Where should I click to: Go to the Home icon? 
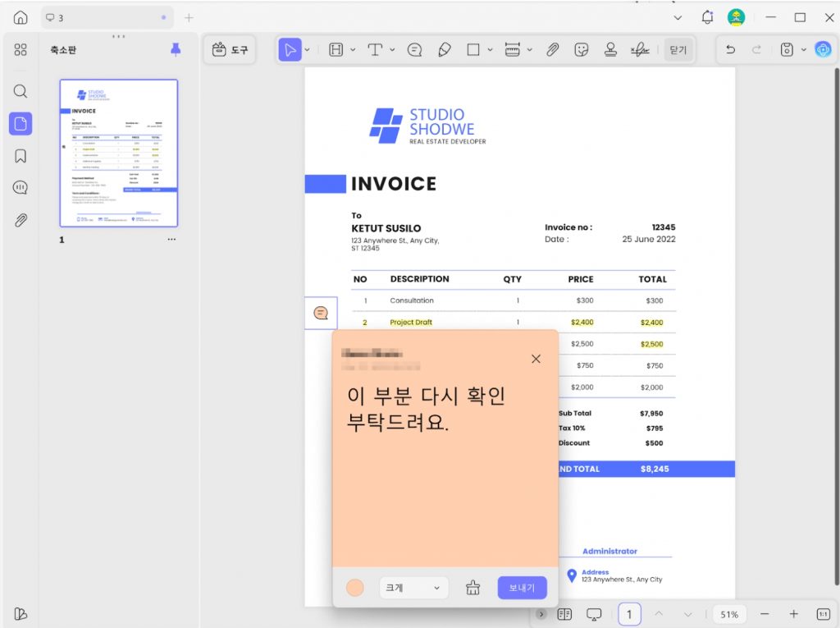(x=21, y=18)
